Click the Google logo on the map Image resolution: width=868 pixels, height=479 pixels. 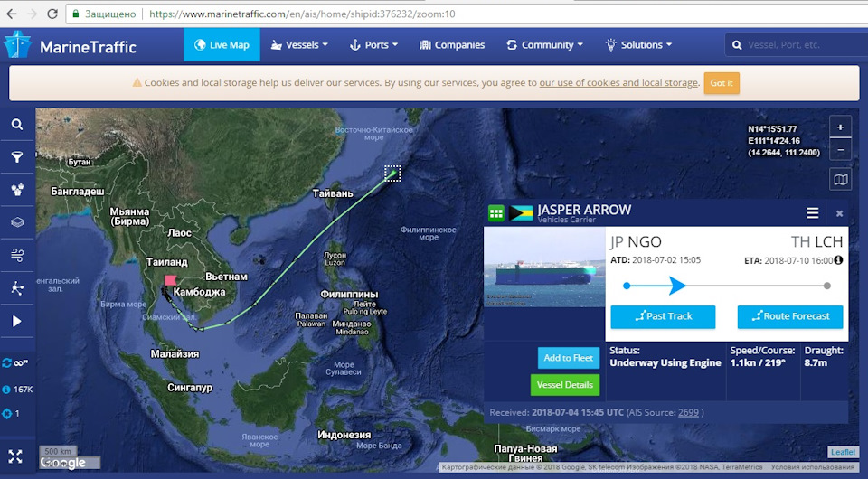pos(63,463)
